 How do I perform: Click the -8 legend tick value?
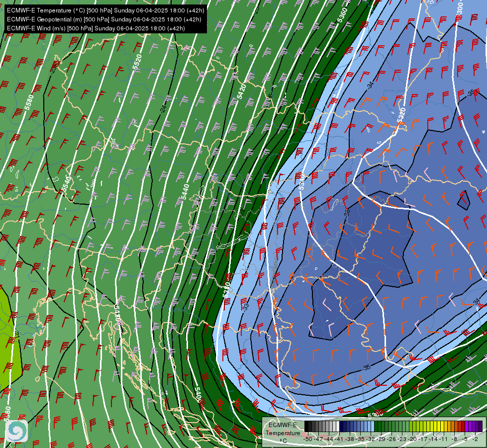pyautogui.click(x=454, y=440)
